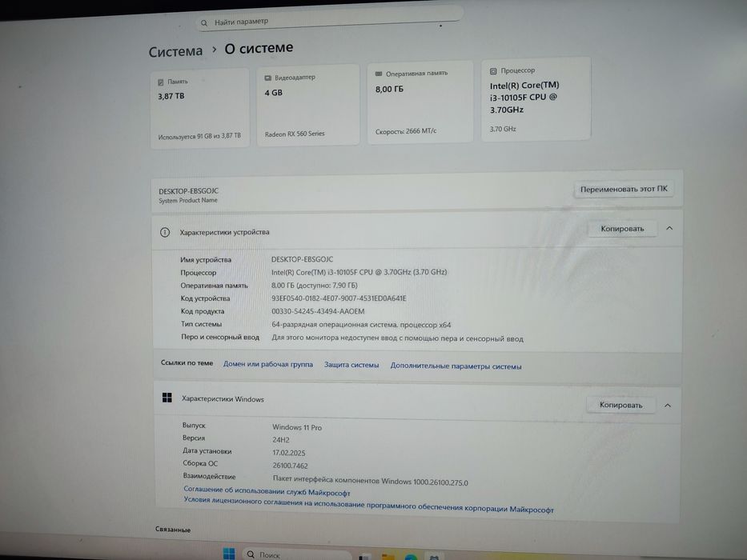Open Условия лицензионного соглашения link
This screenshot has width=747, height=560.
[369, 506]
